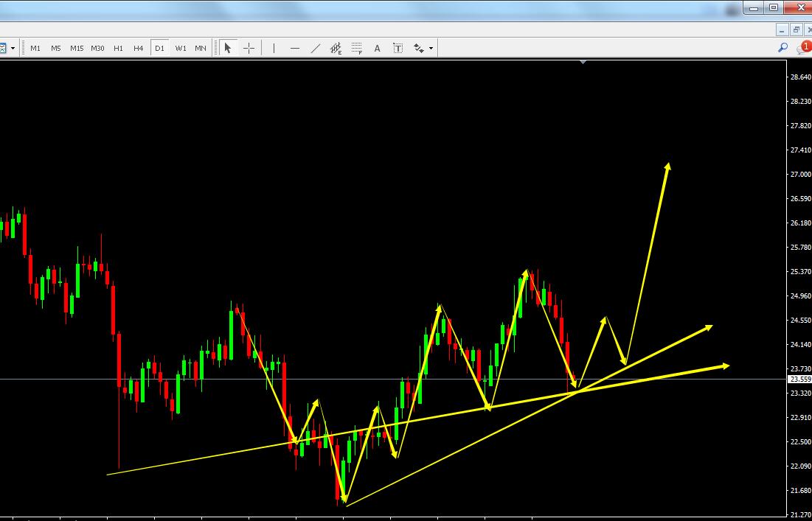Open the chart templates dropdown arrow
Viewport: 812px width, 521px height.
coord(13,48)
